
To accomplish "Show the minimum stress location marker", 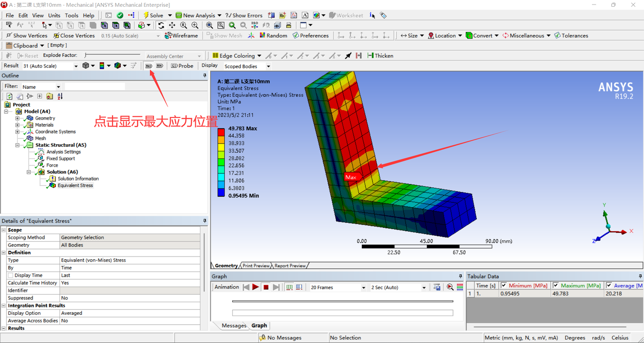I will click(x=159, y=65).
